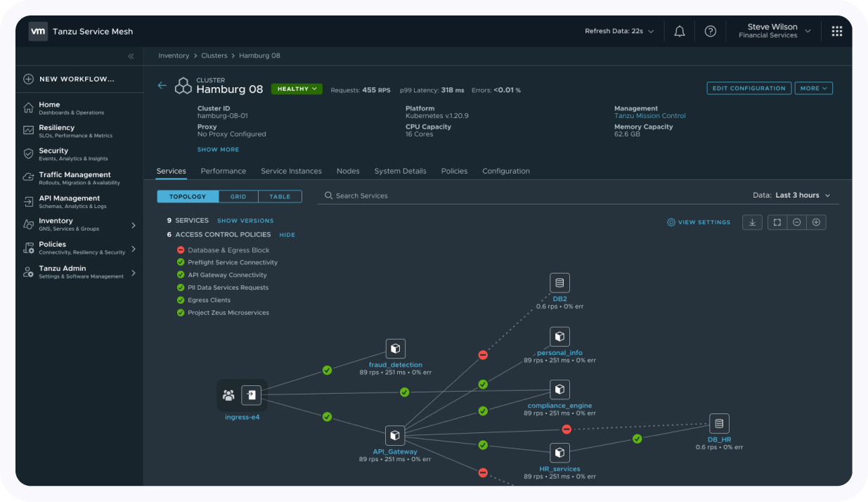Hide the access control policies list
The image size is (868, 502).
tap(287, 235)
